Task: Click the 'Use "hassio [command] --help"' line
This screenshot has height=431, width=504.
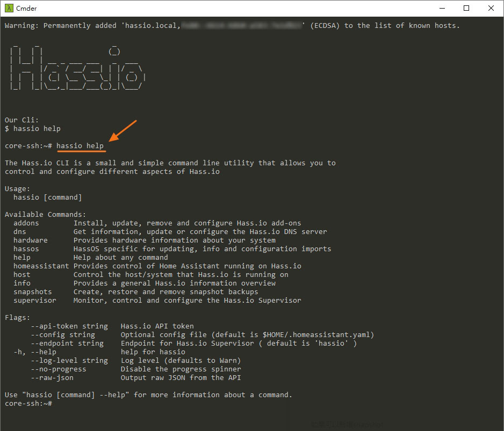Action: (x=148, y=395)
